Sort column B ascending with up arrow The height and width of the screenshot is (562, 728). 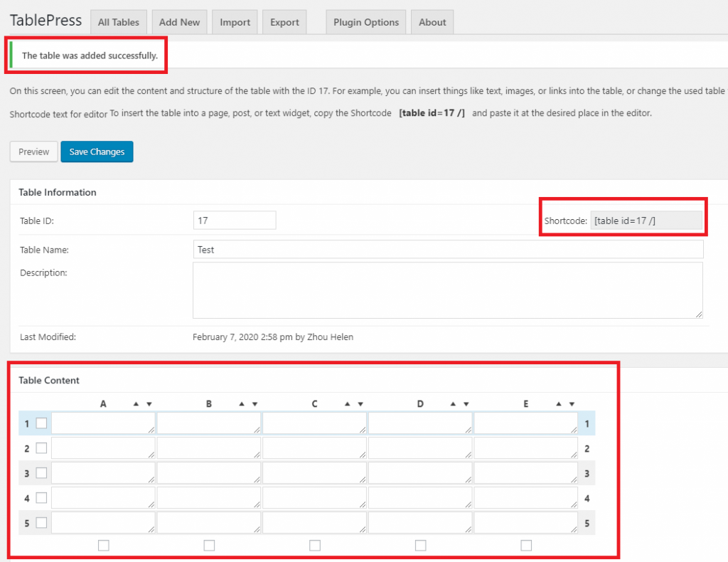pos(242,404)
